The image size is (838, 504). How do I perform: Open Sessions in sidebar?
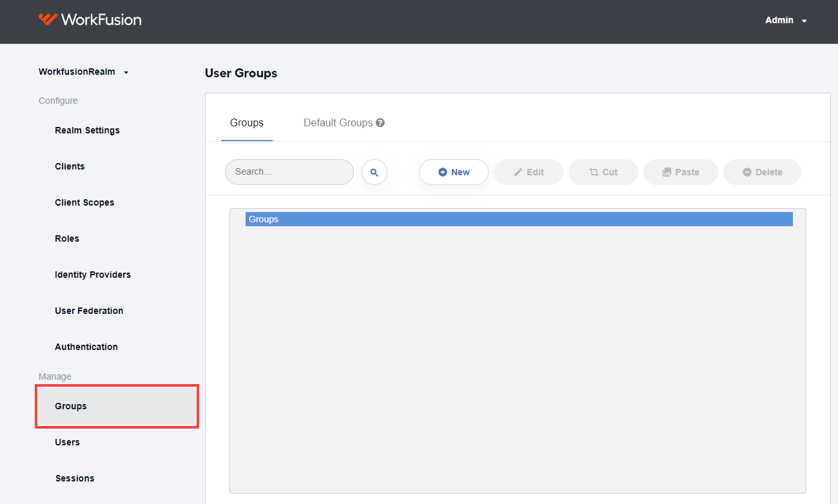pyautogui.click(x=75, y=478)
